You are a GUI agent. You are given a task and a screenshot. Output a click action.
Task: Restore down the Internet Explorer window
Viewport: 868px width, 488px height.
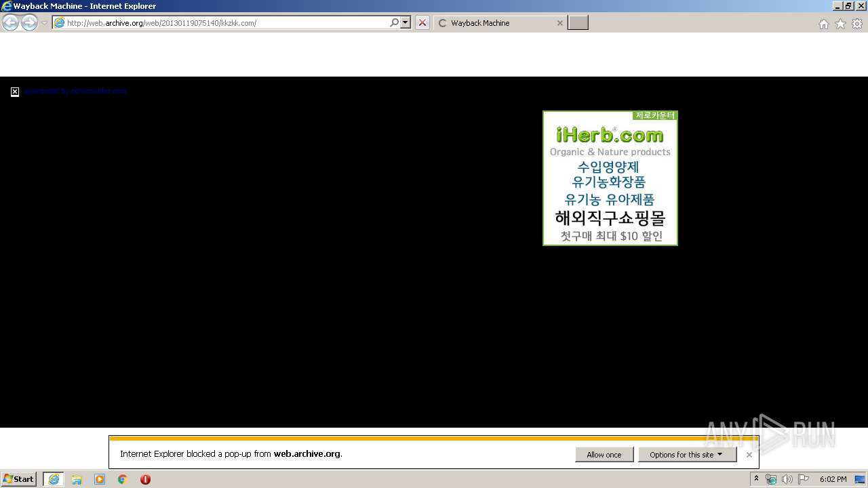[x=848, y=6]
